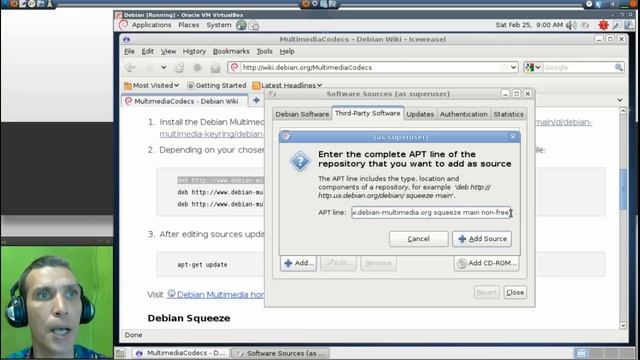Follow the Debian Multimedia home link
The height and width of the screenshot is (360, 640).
pos(216,294)
